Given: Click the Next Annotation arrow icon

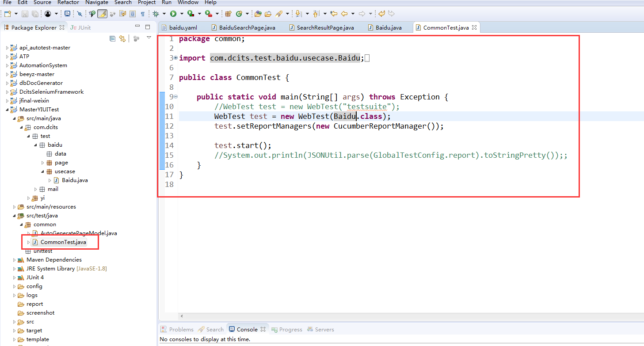Looking at the screenshot, I should [298, 14].
